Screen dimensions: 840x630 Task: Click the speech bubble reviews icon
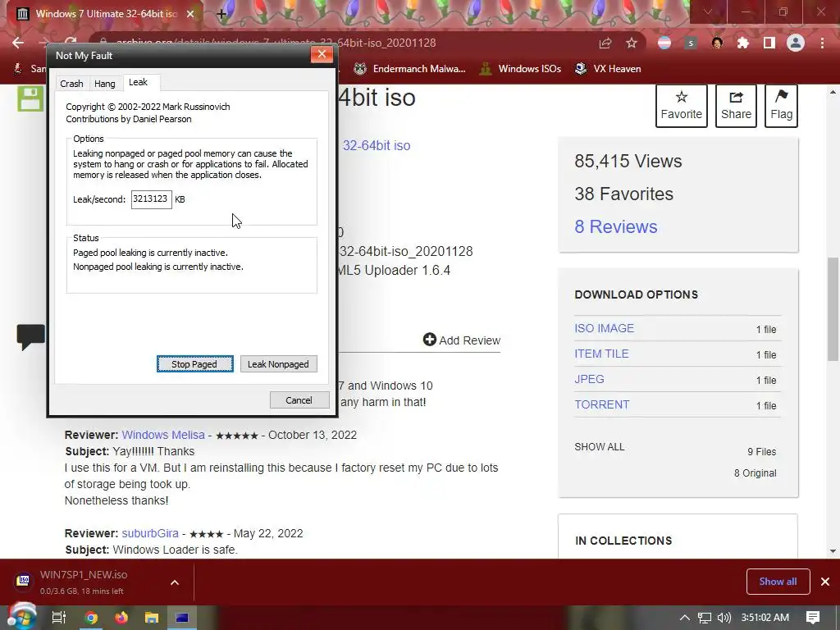tap(30, 337)
